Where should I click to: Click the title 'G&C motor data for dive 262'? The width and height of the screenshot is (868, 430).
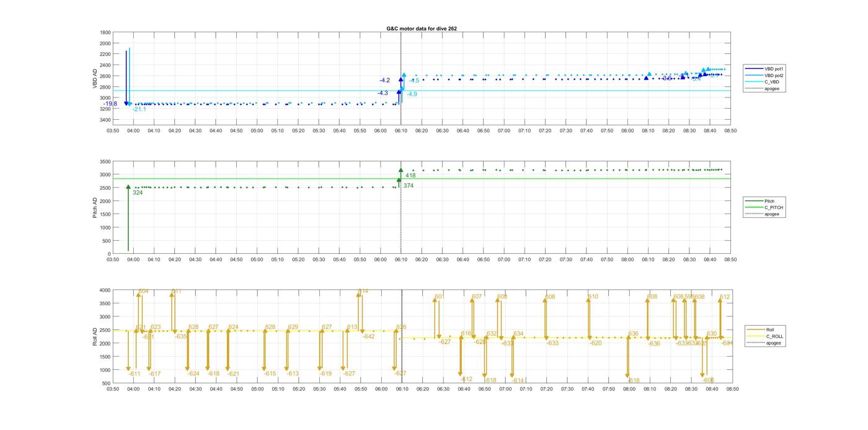click(422, 29)
